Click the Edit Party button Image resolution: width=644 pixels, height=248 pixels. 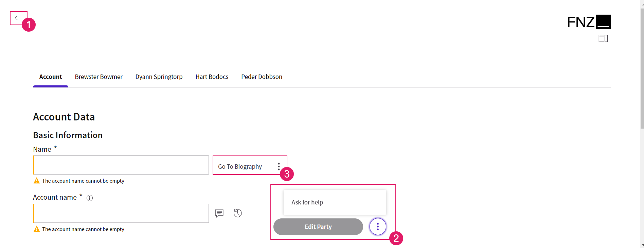click(x=318, y=227)
